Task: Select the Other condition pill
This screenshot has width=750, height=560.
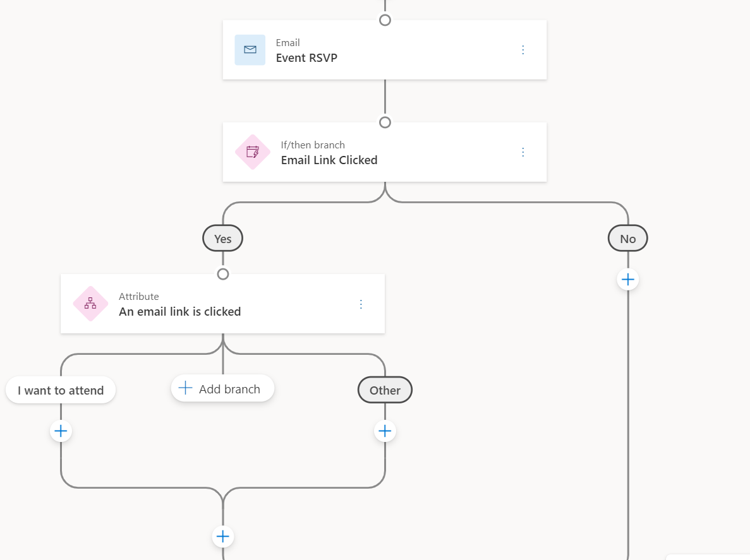Action: [x=385, y=390]
